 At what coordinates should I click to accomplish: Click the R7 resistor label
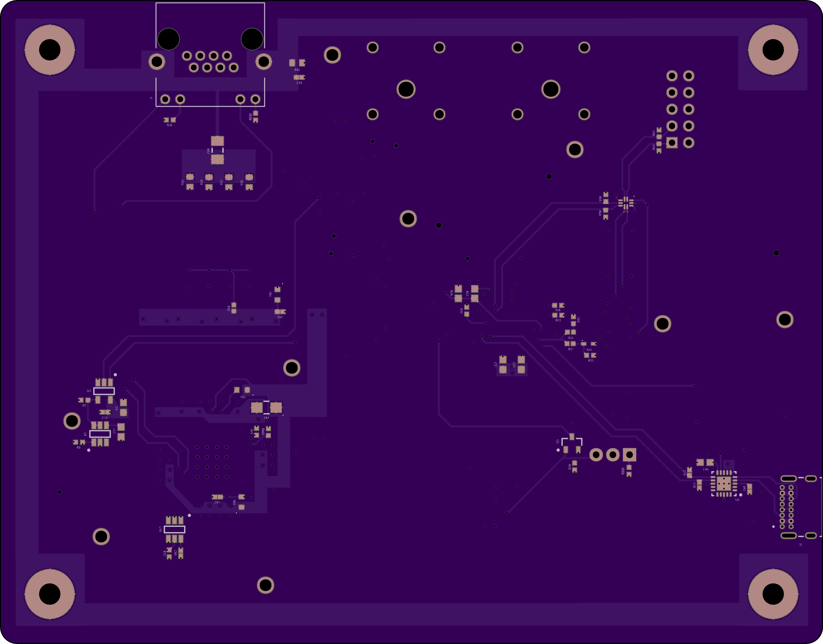(x=84, y=406)
